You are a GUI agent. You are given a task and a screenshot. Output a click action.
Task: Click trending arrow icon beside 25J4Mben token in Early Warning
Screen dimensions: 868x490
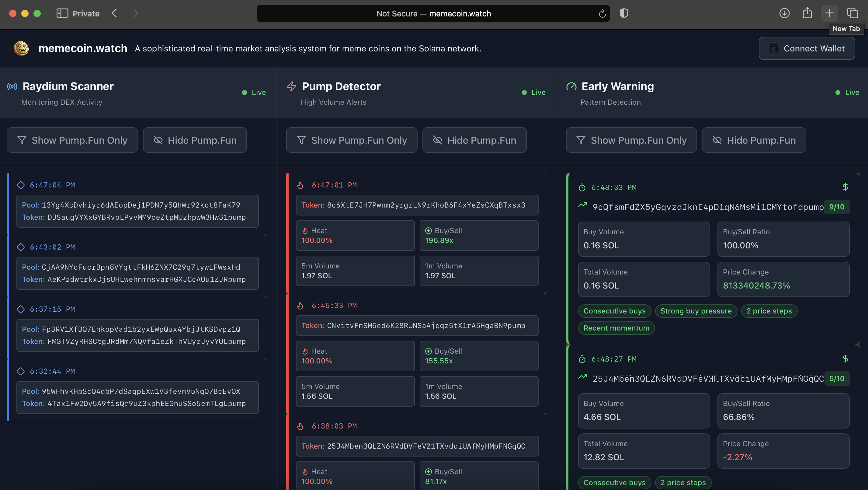point(583,377)
